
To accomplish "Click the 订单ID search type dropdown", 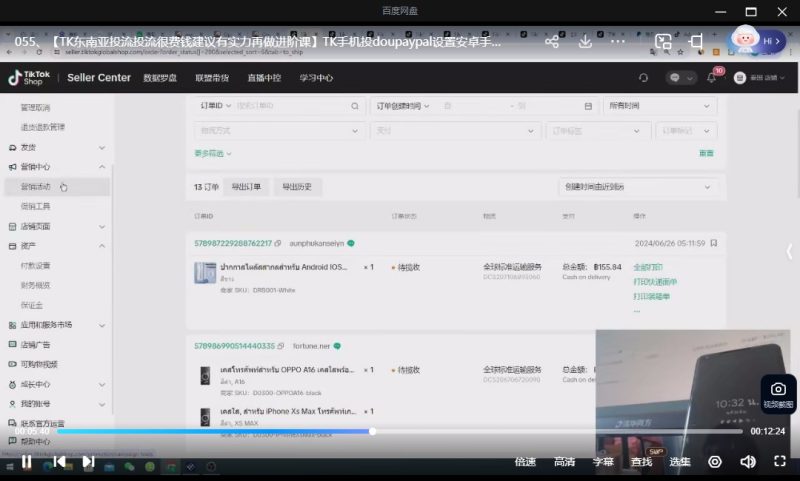I will pyautogui.click(x=215, y=106).
